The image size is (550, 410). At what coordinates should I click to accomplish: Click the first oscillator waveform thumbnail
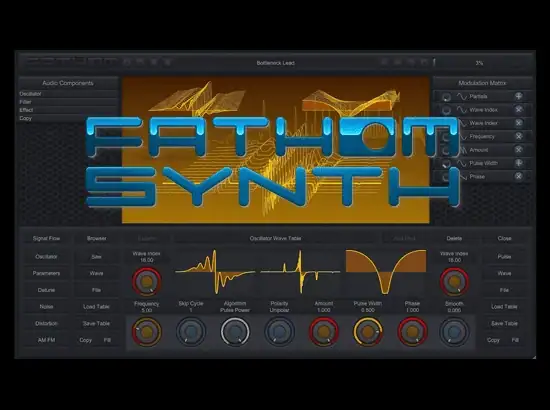click(215, 272)
